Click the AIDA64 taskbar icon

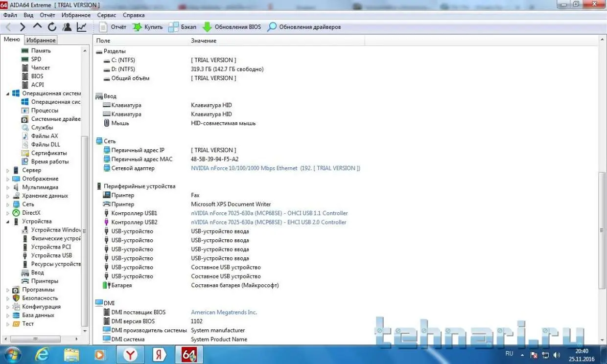(189, 355)
